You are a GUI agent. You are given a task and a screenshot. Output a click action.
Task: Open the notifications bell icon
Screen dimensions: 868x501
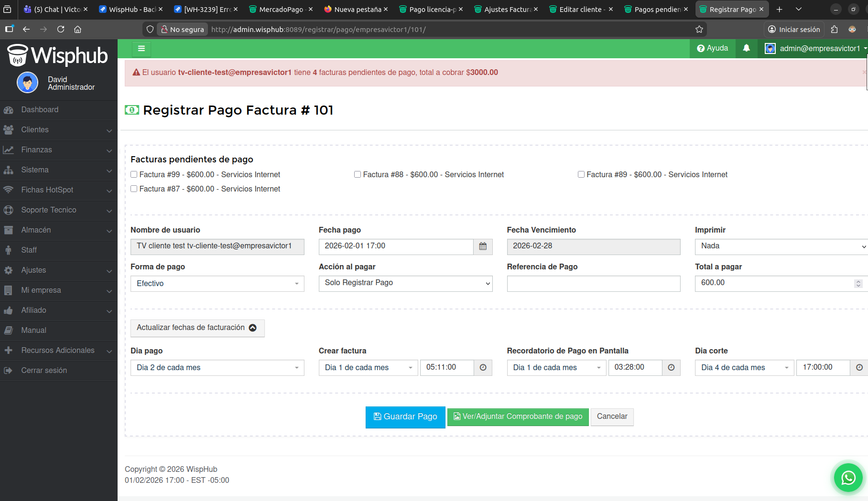746,48
